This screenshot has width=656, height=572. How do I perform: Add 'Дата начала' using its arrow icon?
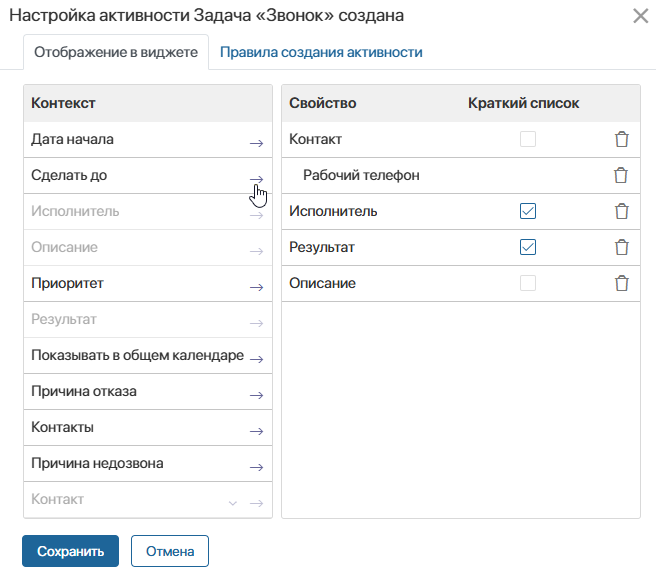(x=256, y=144)
